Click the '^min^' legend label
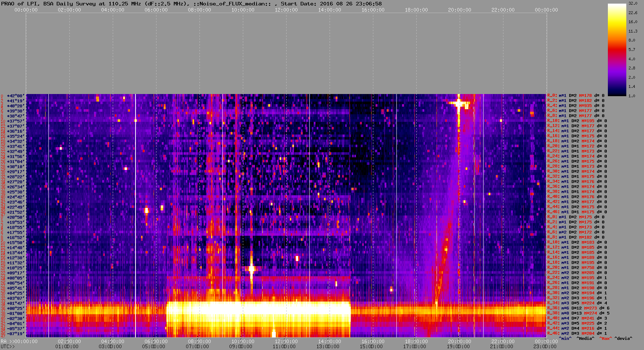Screen dimensions: 644x350 (x=565, y=339)
